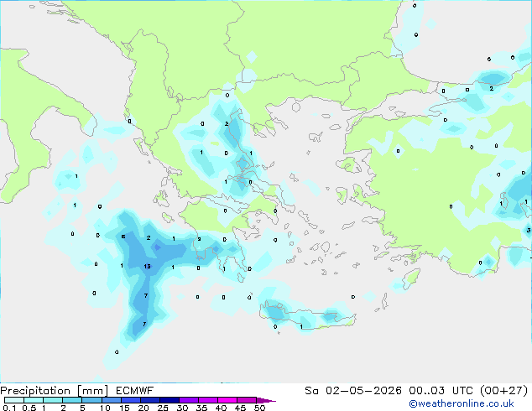Open the weatheronline.co.uk copyright link

462,403
